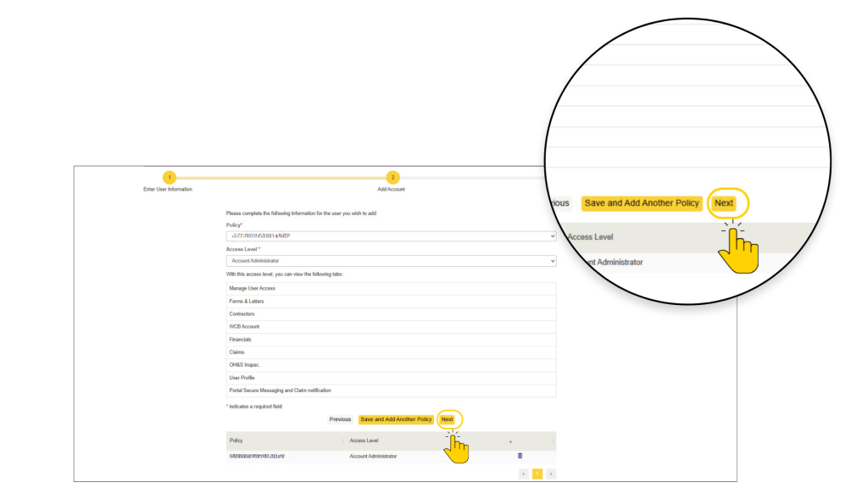Click the User Profile row

click(391, 377)
